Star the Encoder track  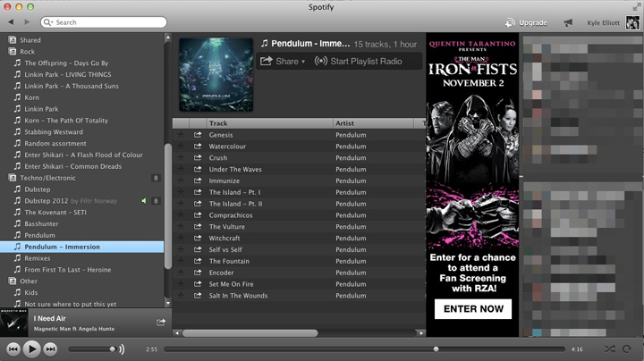[181, 273]
